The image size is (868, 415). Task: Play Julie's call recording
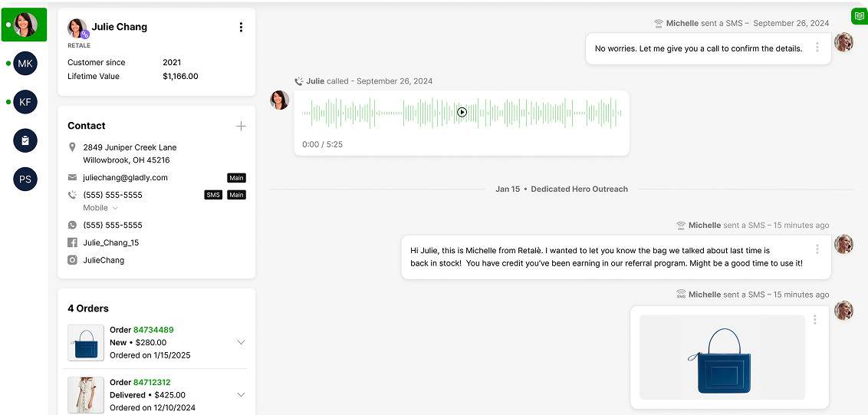point(462,113)
